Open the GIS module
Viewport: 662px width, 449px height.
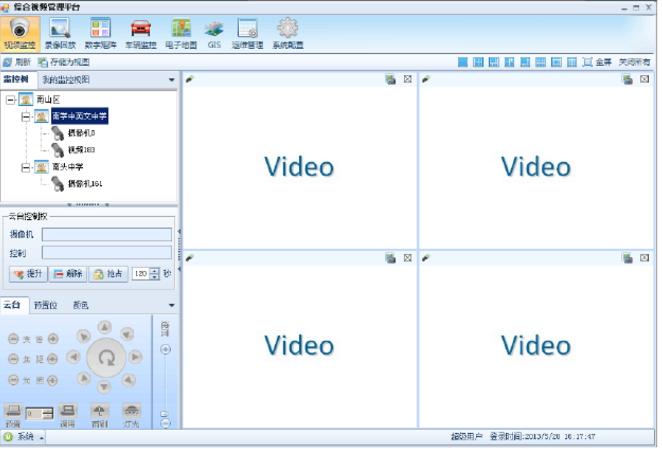pos(214,32)
